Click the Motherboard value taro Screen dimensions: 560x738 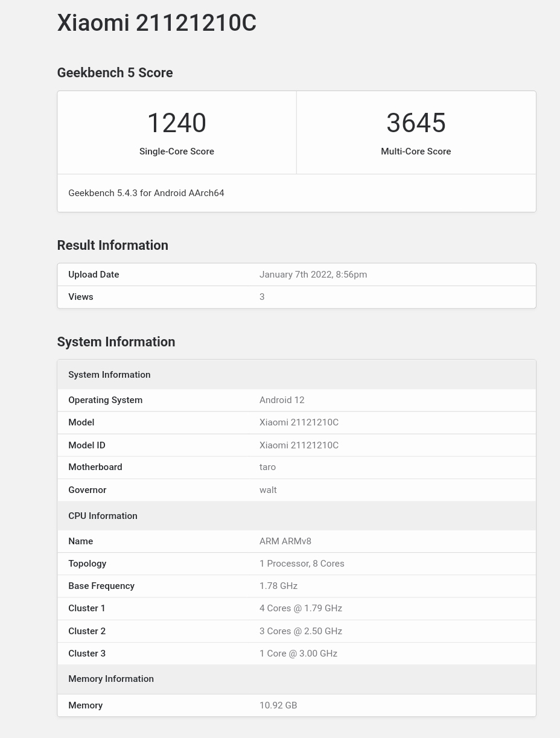click(267, 467)
